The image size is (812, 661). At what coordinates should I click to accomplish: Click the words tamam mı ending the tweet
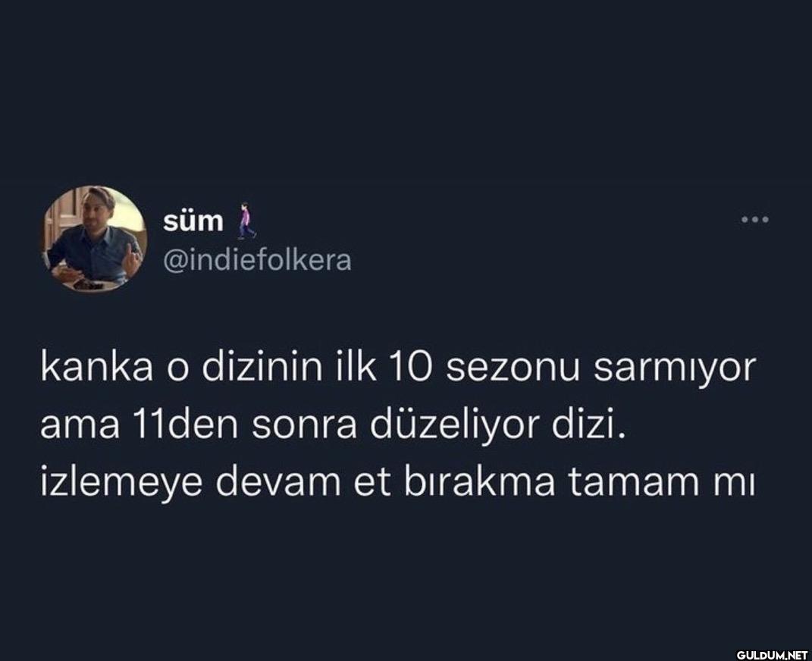pos(662,484)
